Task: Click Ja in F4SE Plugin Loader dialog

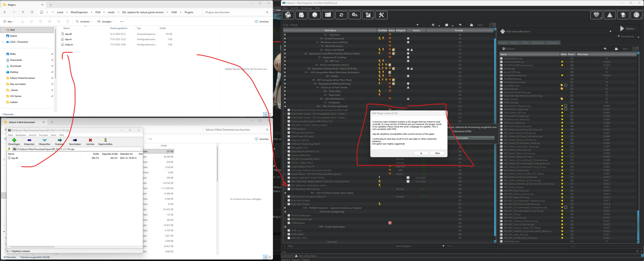Action: (x=421, y=153)
